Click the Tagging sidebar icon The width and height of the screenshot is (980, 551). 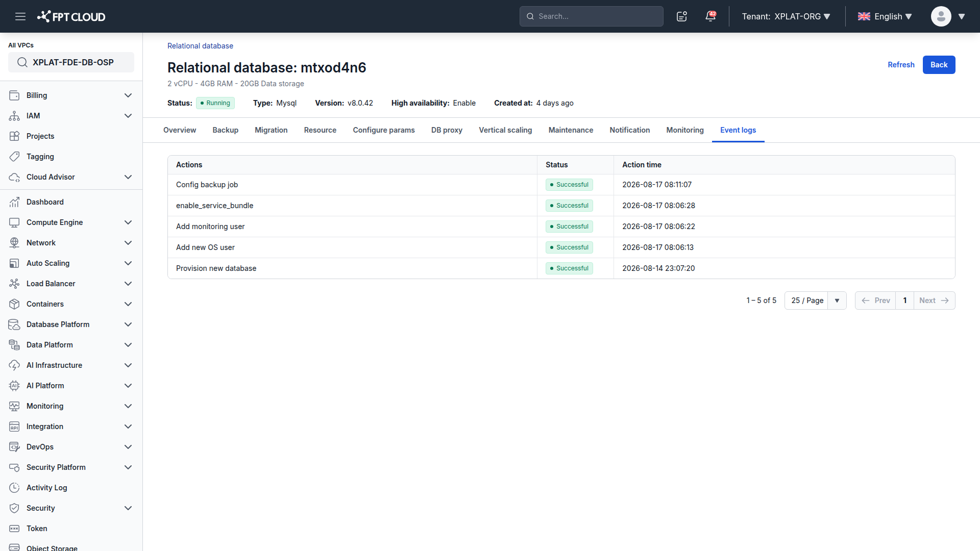click(14, 157)
